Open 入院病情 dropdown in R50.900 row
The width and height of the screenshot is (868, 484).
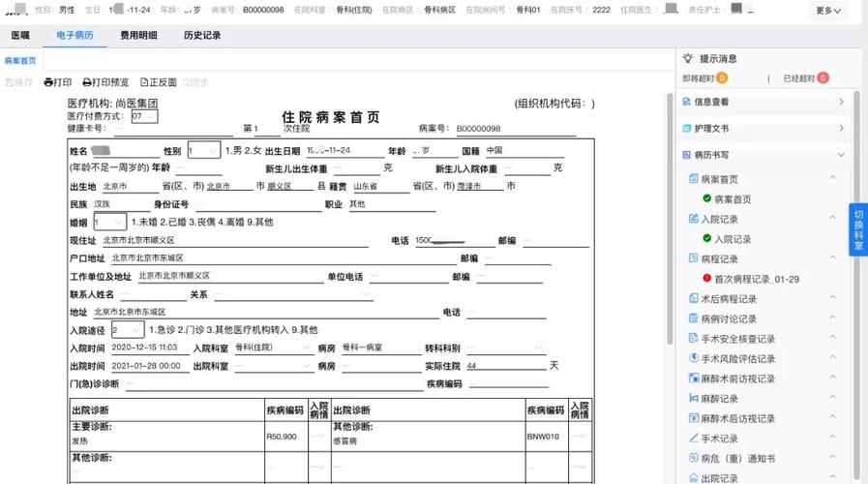point(317,437)
